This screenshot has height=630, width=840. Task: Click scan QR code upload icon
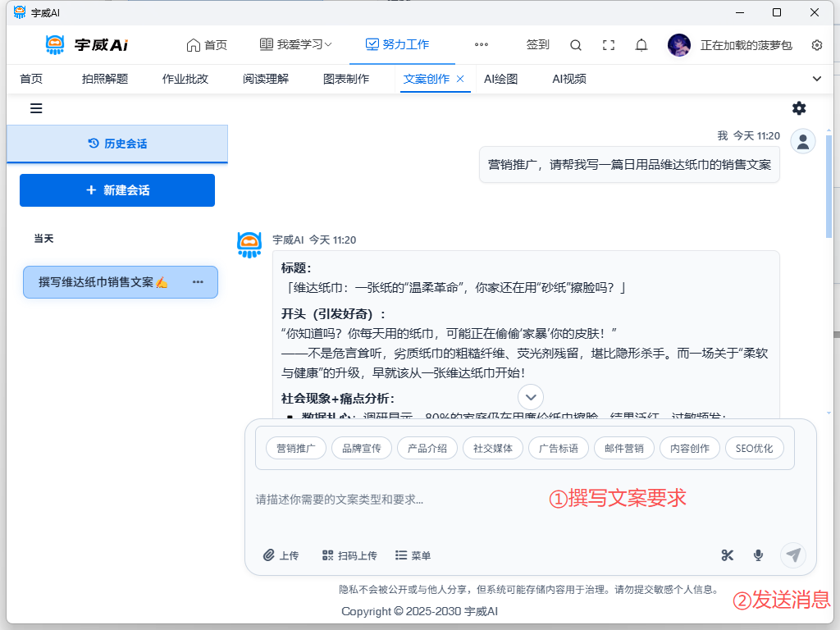328,555
